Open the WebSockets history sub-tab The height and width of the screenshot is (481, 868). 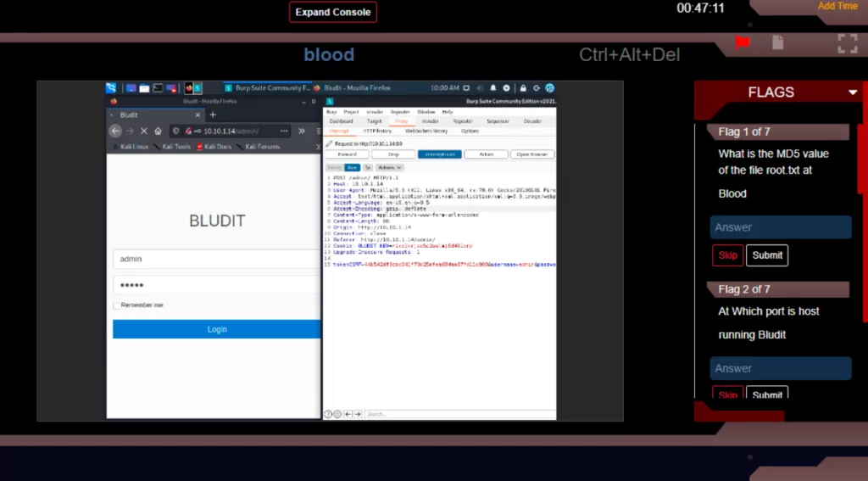coord(426,131)
